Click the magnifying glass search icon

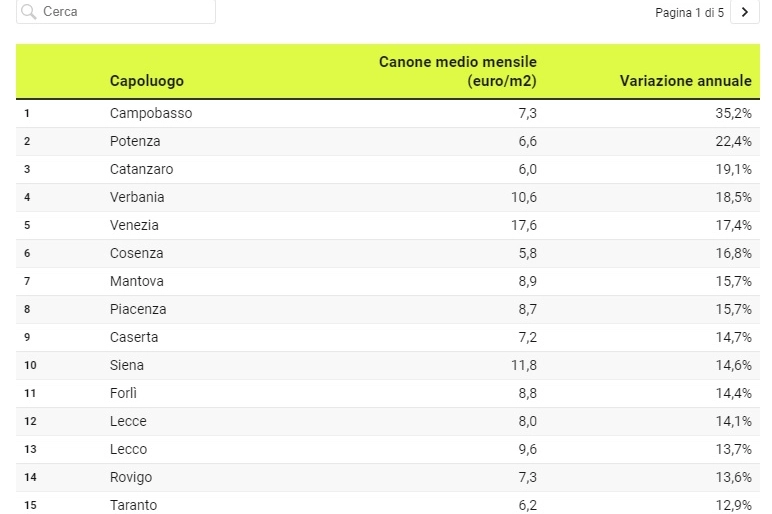click(29, 11)
